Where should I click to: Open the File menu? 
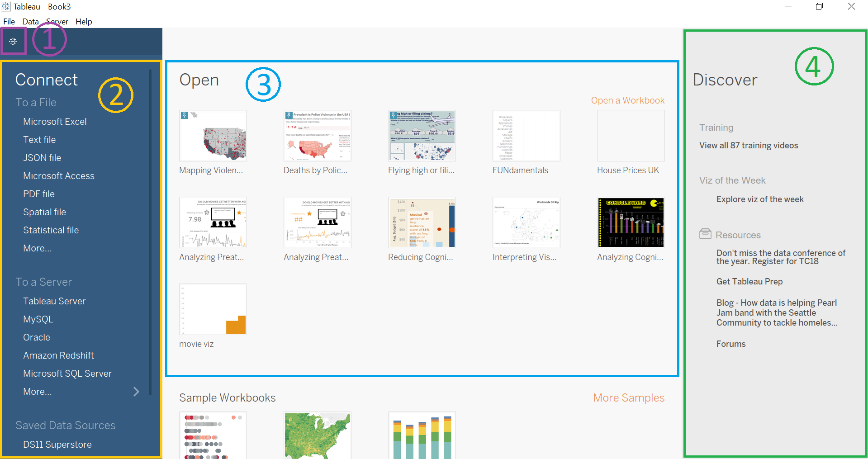pyautogui.click(x=9, y=21)
